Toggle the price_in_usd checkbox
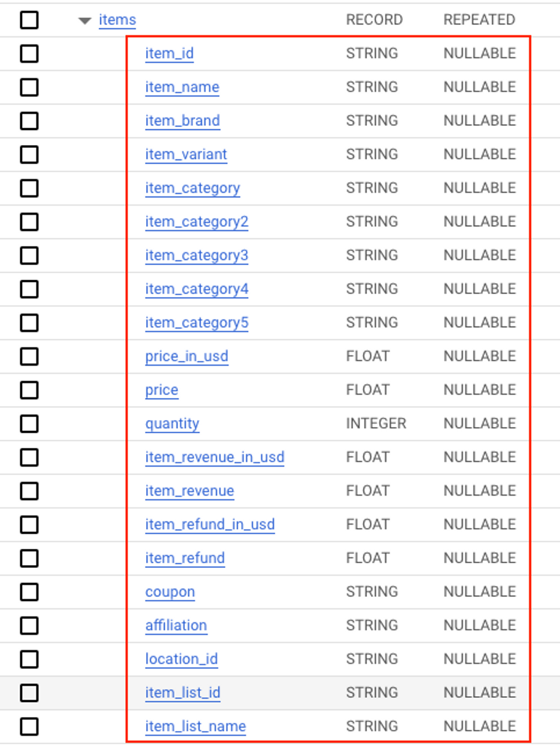Viewport: 560px width, 747px height. 29,356
